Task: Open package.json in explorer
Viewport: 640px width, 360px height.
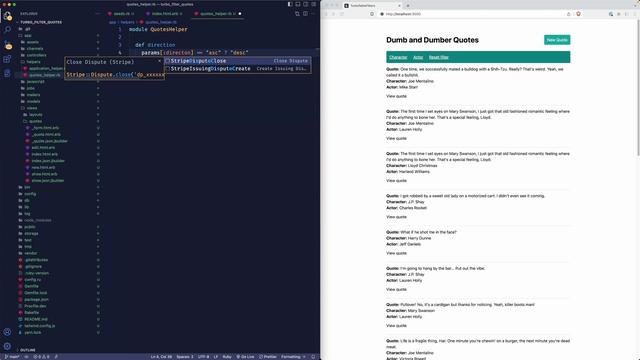Action: coord(36,300)
